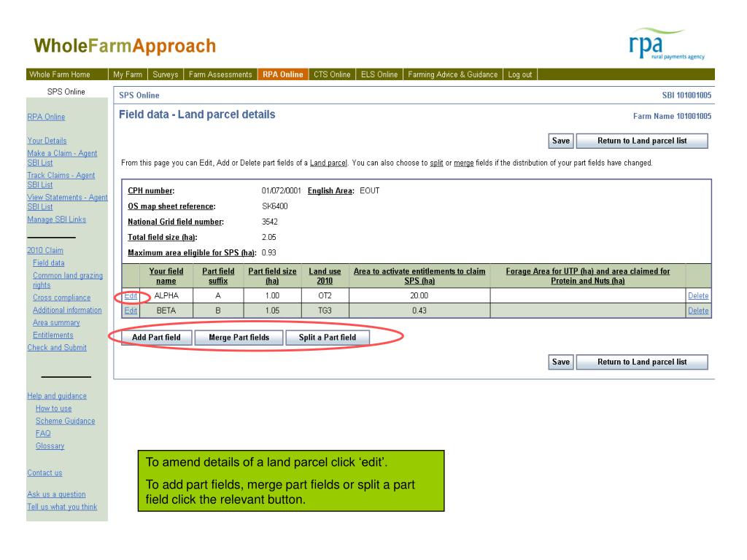Click the English Area label

click(331, 190)
